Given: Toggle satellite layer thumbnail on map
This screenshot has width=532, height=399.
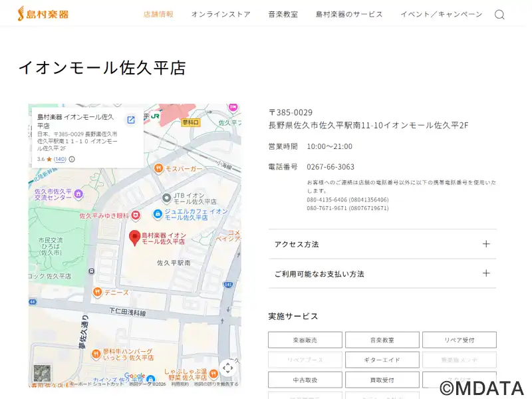Looking at the screenshot, I should pyautogui.click(x=42, y=373).
